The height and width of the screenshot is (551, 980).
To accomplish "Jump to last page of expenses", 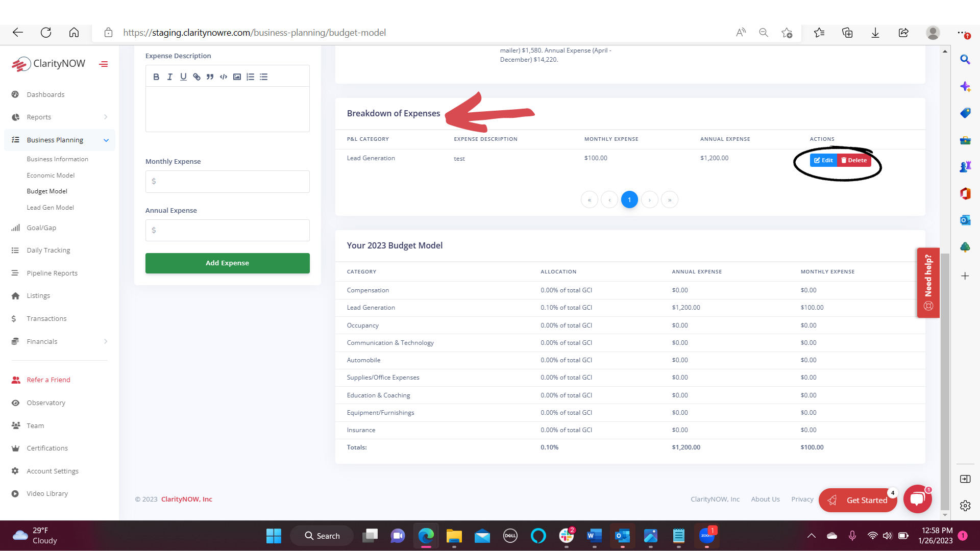I will pos(670,200).
